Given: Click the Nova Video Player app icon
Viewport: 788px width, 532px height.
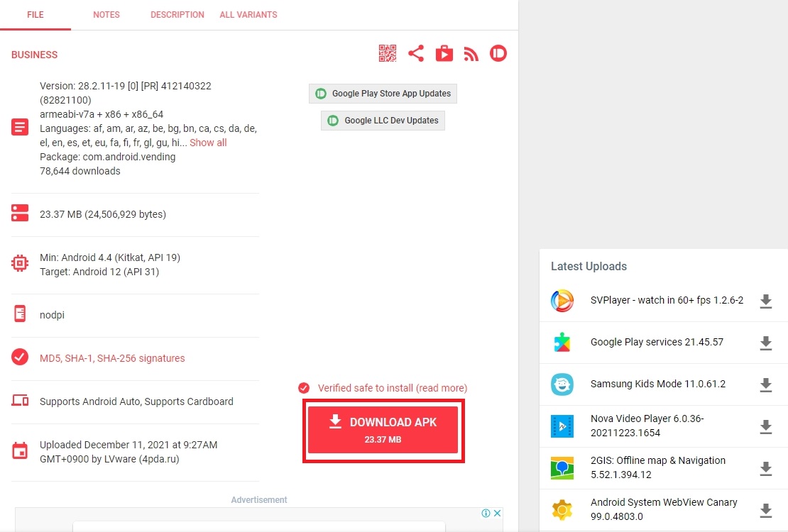Looking at the screenshot, I should 562,426.
